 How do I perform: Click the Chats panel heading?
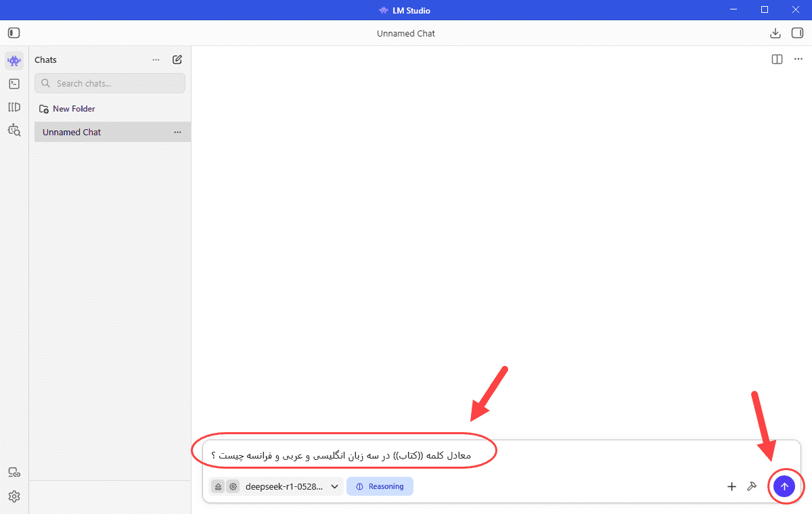coord(46,60)
